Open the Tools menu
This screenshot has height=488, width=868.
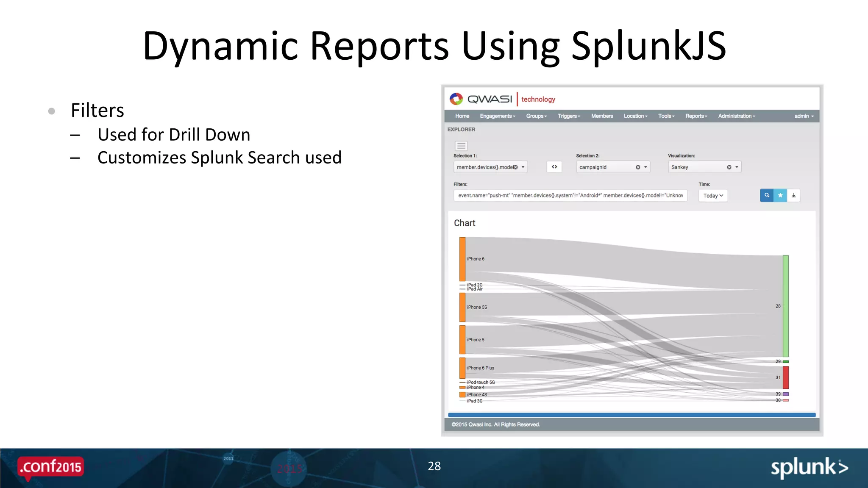tap(666, 116)
